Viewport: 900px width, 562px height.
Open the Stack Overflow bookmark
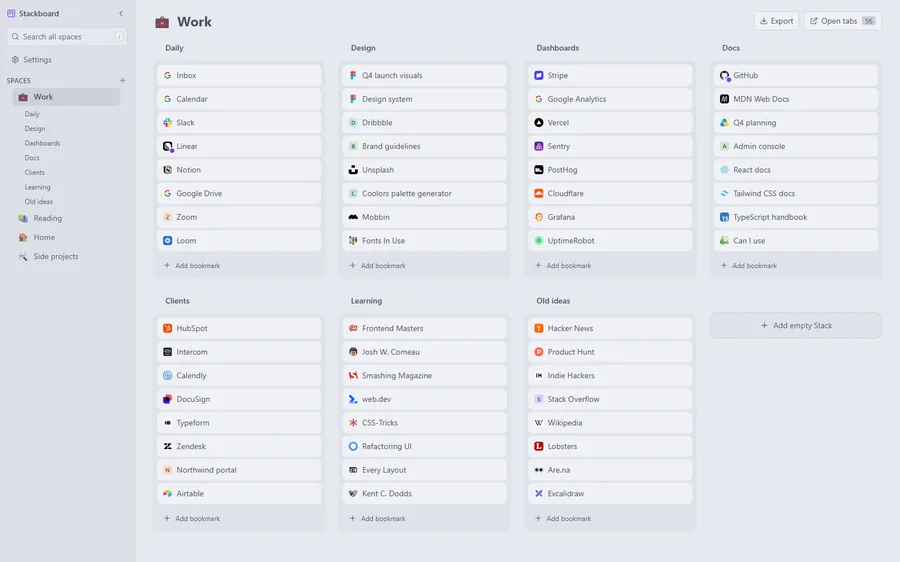pos(610,399)
